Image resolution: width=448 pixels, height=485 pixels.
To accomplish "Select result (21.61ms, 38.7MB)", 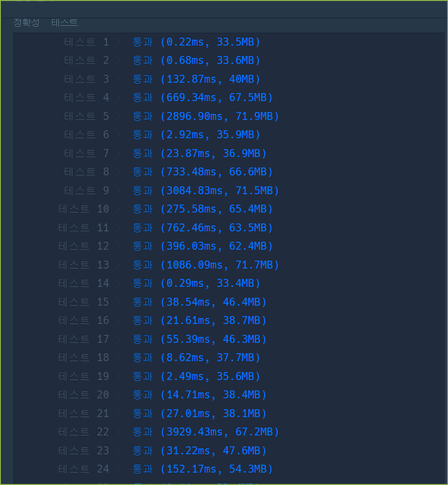I will 213,321.
